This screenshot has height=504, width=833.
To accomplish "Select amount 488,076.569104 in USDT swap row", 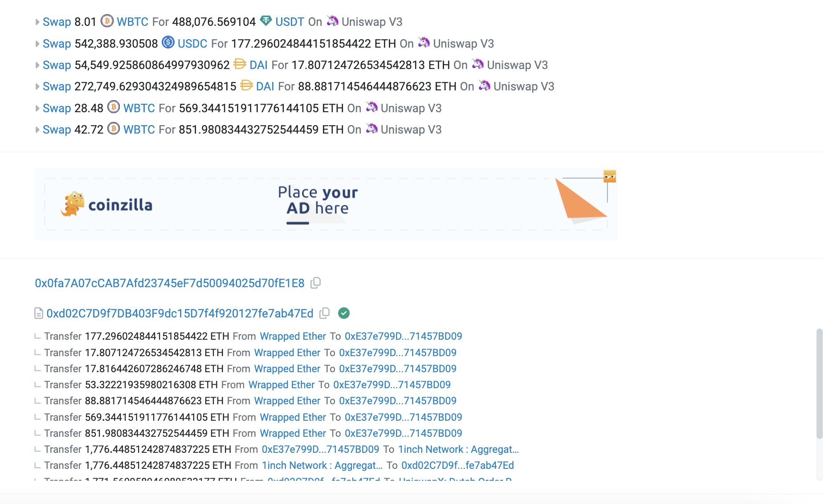I will (214, 22).
